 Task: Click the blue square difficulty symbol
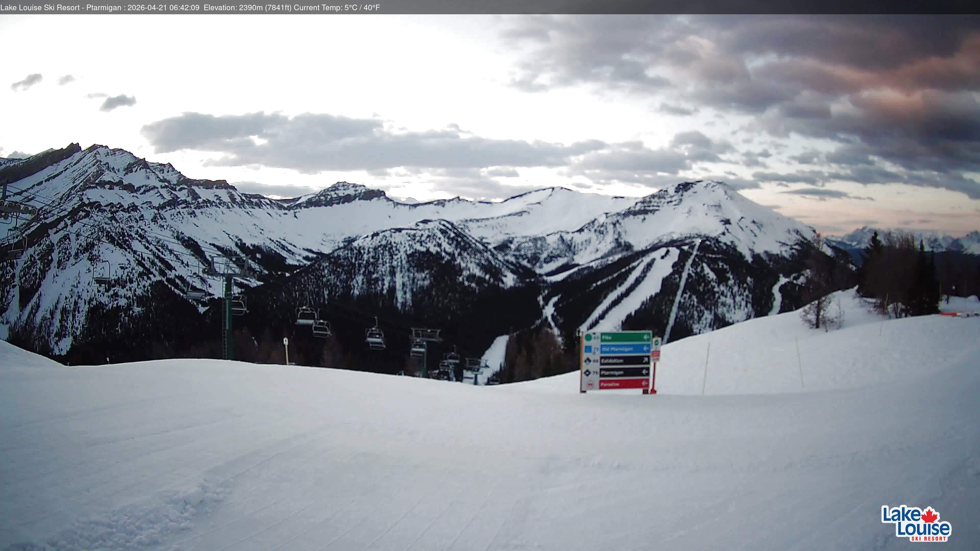point(589,349)
